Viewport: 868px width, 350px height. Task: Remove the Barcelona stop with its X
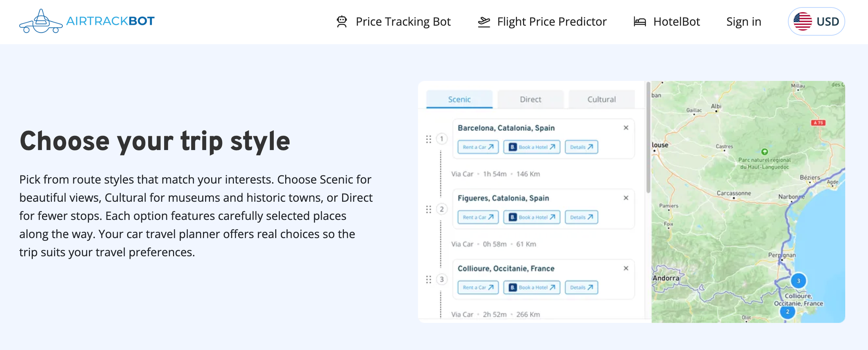point(626,128)
